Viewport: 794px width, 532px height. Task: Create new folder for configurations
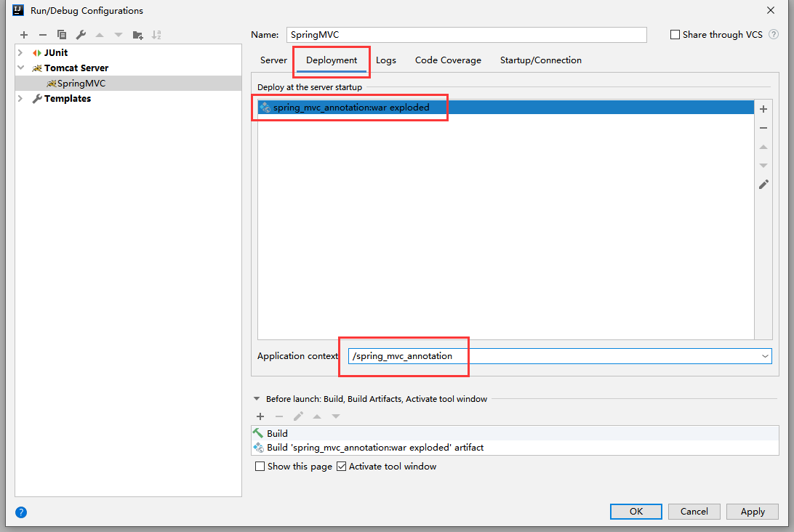(x=137, y=35)
